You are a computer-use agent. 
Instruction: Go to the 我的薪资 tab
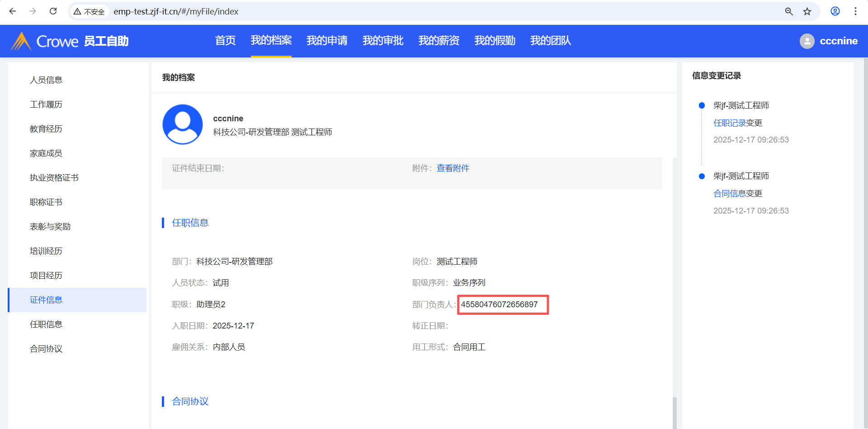tap(439, 41)
